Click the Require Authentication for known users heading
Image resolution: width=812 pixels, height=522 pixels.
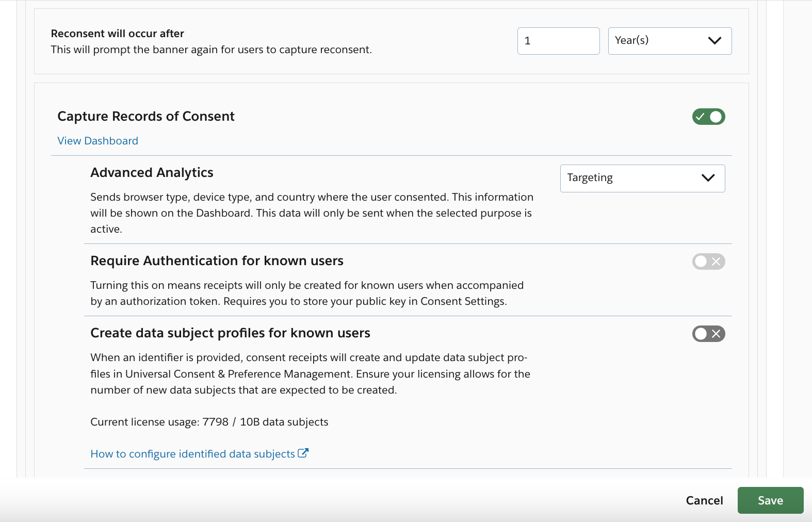[x=217, y=260]
